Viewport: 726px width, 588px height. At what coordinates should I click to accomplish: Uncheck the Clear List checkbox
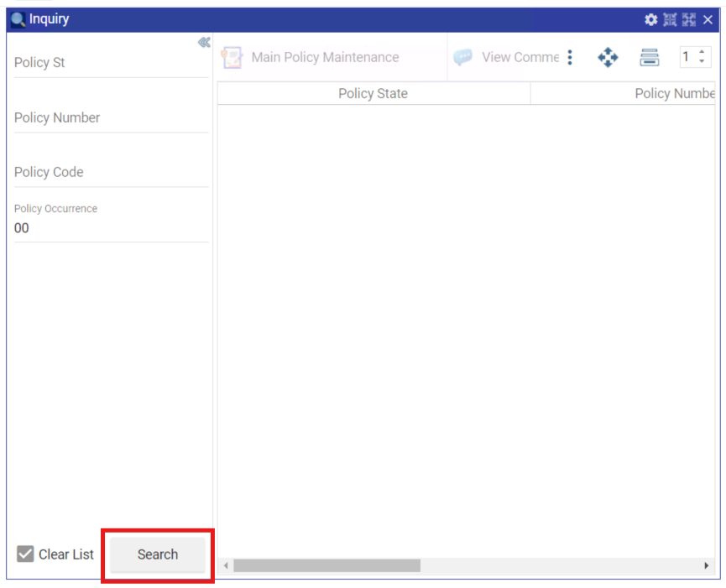26,554
